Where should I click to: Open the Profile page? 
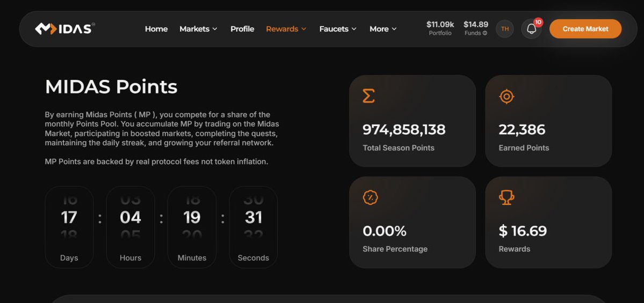coord(242,29)
